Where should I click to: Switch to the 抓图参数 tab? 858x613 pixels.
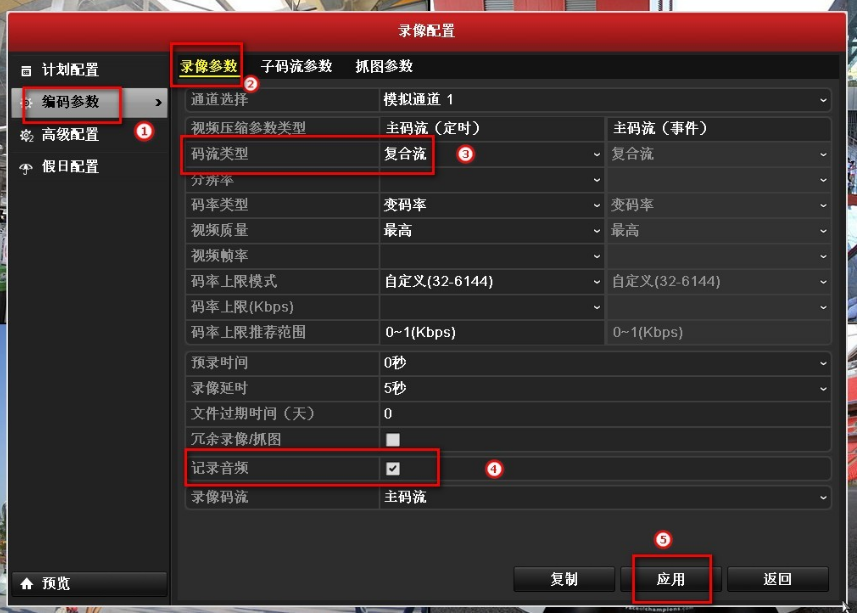click(384, 66)
